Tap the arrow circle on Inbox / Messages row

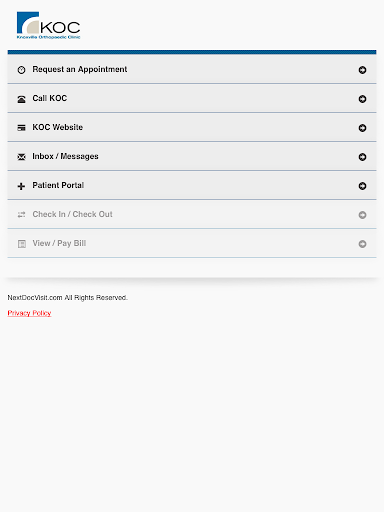point(362,157)
